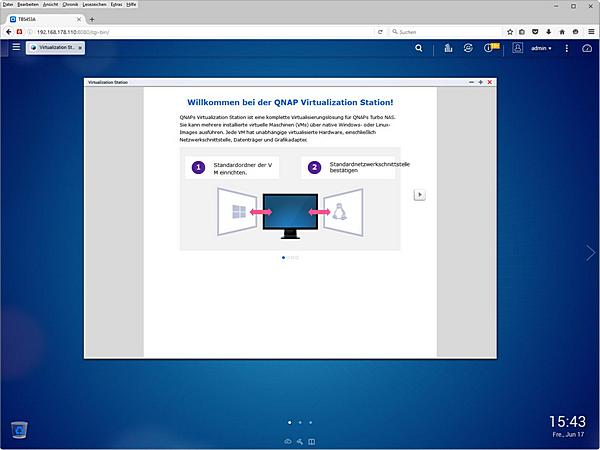The height and width of the screenshot is (450, 600).
Task: Reload the page with refresh icon
Action: (x=380, y=32)
